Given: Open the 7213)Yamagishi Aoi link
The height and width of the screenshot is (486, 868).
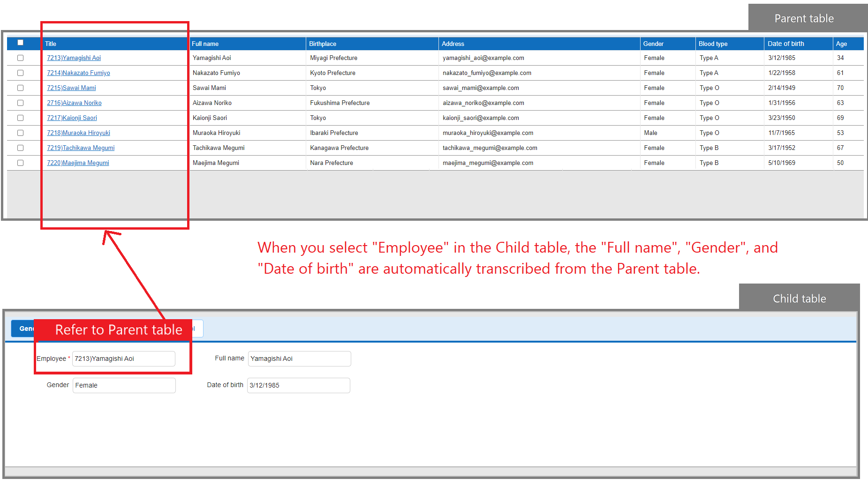Looking at the screenshot, I should 74,58.
